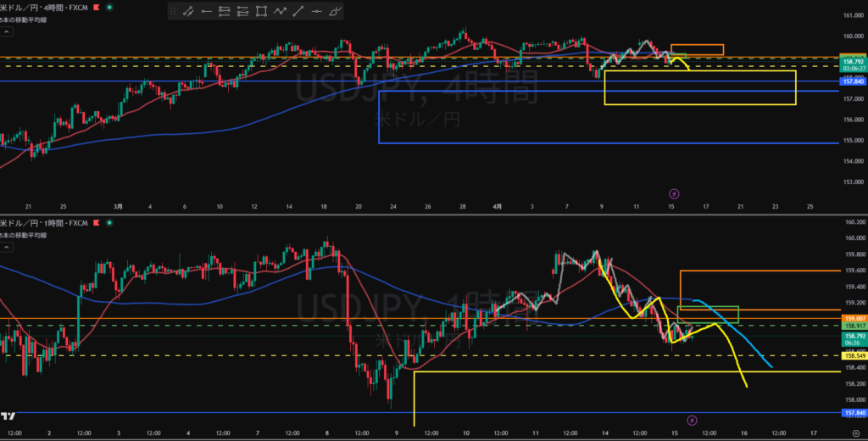Click the TradingView logo on lower chart

(x=8, y=416)
